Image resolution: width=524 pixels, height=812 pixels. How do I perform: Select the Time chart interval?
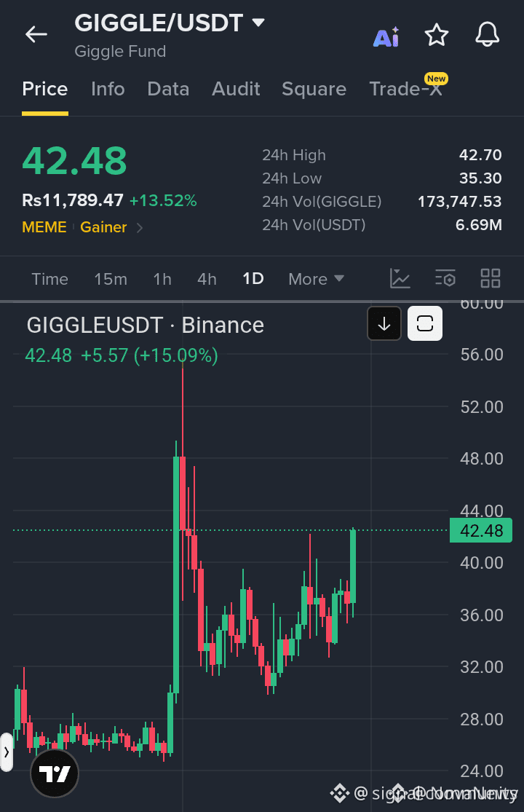(49, 279)
